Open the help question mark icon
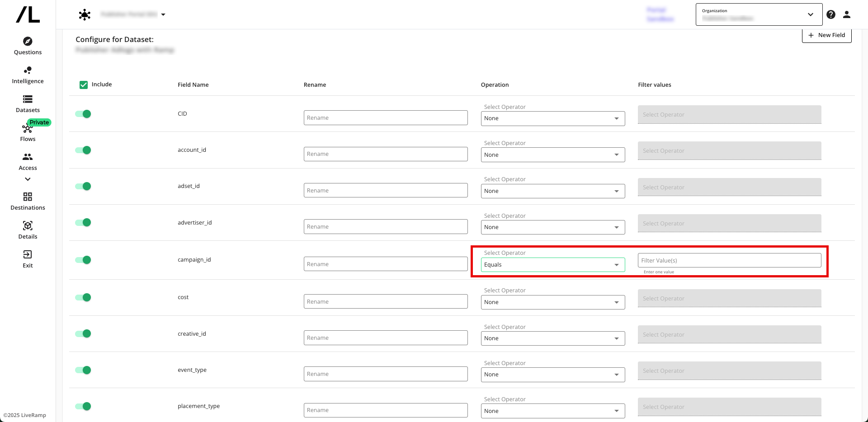 pyautogui.click(x=830, y=14)
